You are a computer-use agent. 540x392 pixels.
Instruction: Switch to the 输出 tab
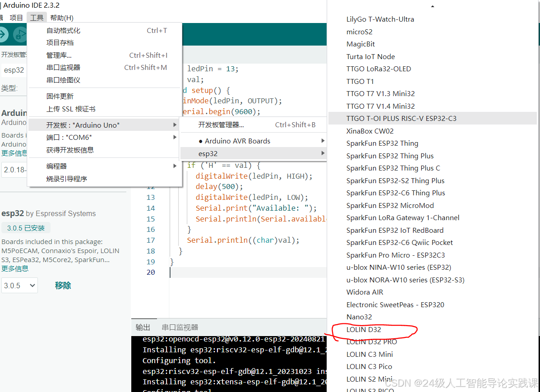143,327
